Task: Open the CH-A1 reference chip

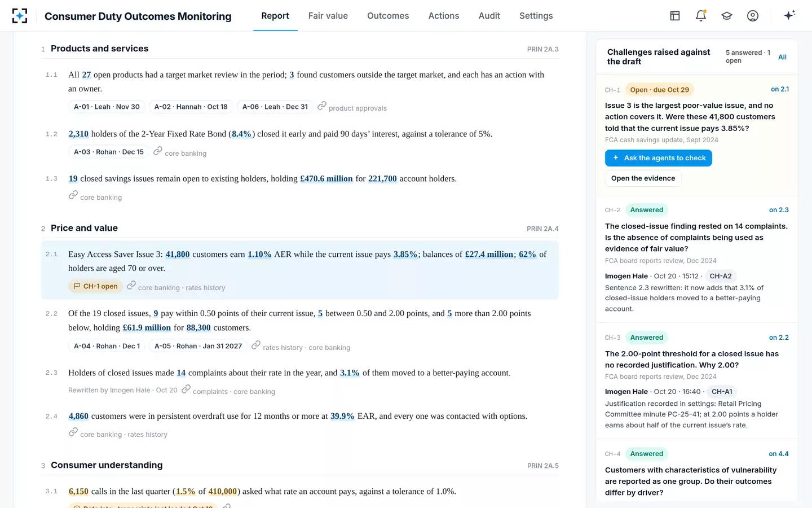Action: click(x=722, y=391)
